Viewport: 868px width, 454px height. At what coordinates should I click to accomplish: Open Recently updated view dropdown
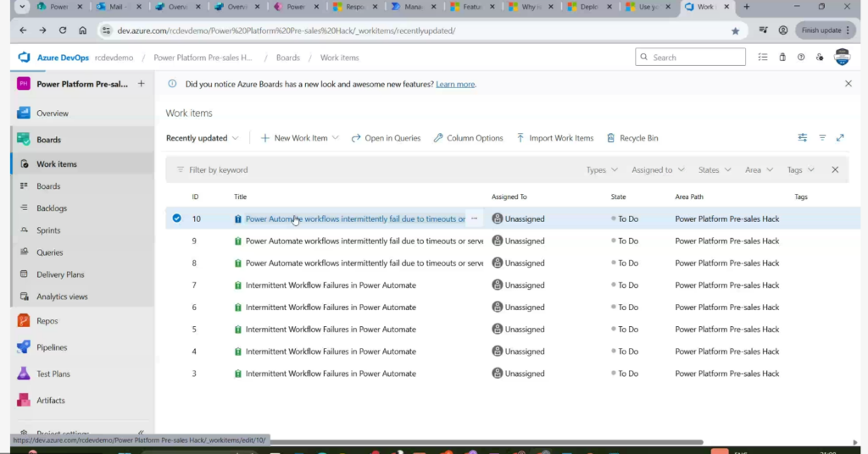202,138
